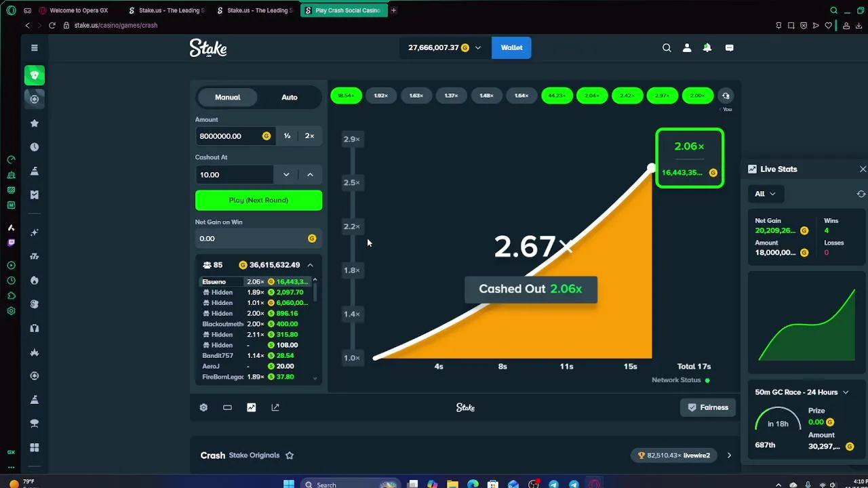Viewport: 868px width, 488px height.
Task: Open the 1.92× past crash result
Action: [x=381, y=96]
